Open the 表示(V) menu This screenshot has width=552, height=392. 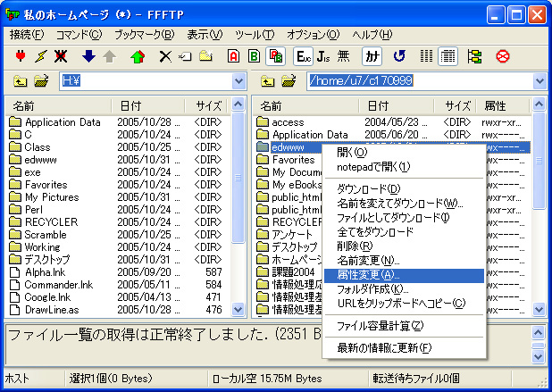tap(205, 35)
